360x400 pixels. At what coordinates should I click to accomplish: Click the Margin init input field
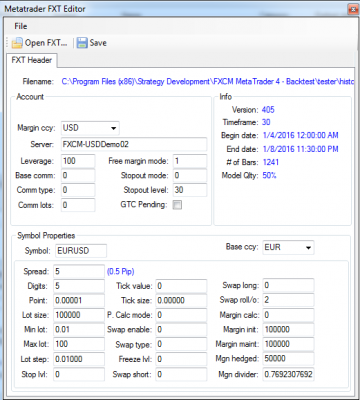pos(288,330)
